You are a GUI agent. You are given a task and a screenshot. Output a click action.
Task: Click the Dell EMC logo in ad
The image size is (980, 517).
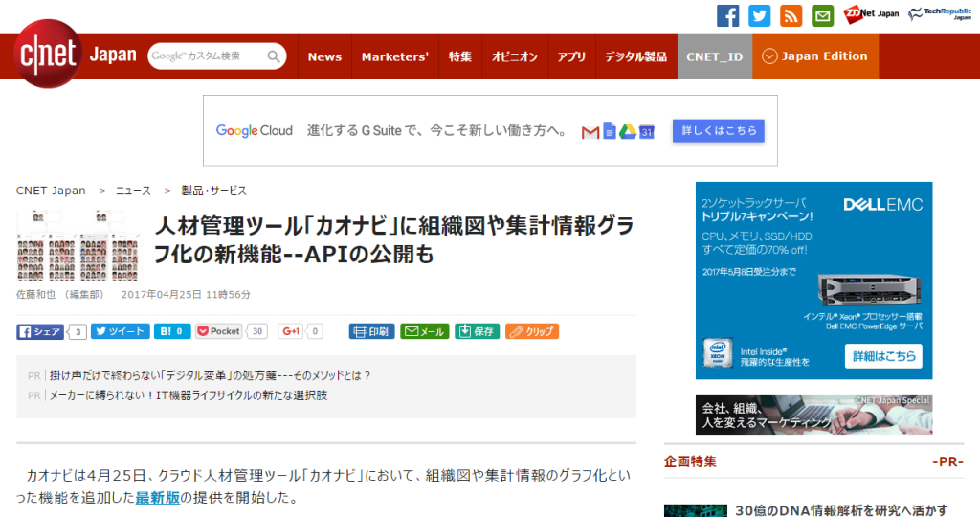click(x=882, y=205)
